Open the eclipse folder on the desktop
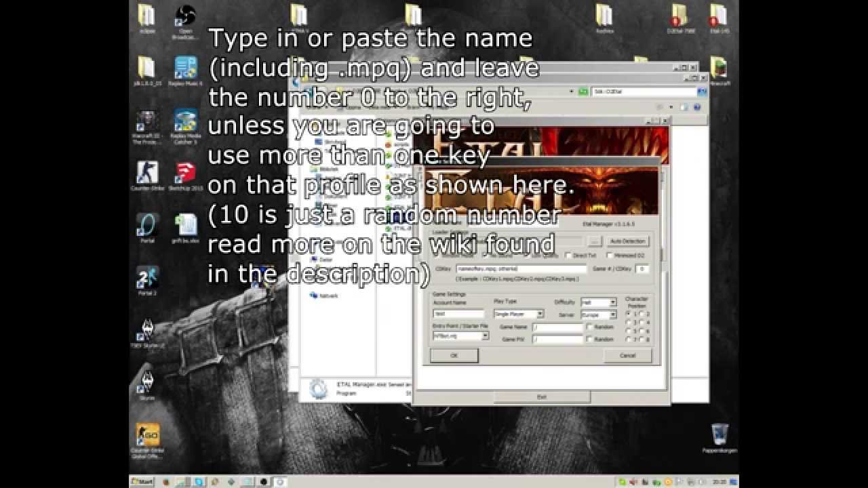This screenshot has width=868, height=488. [147, 20]
